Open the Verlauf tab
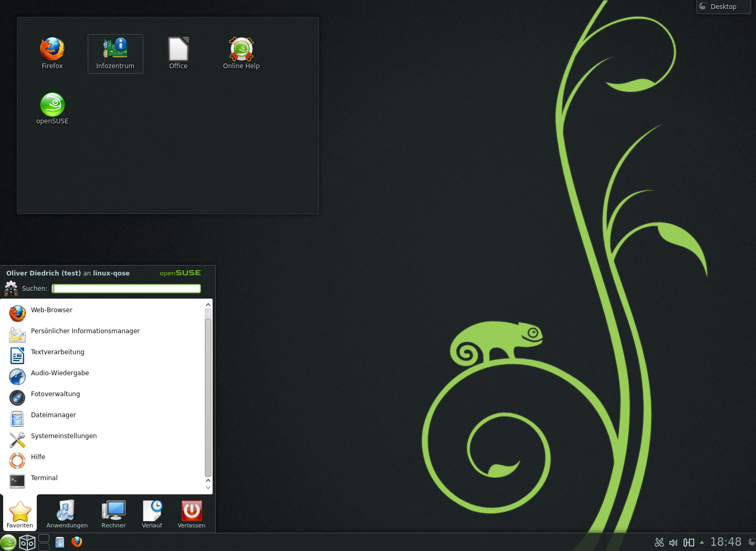 152,514
